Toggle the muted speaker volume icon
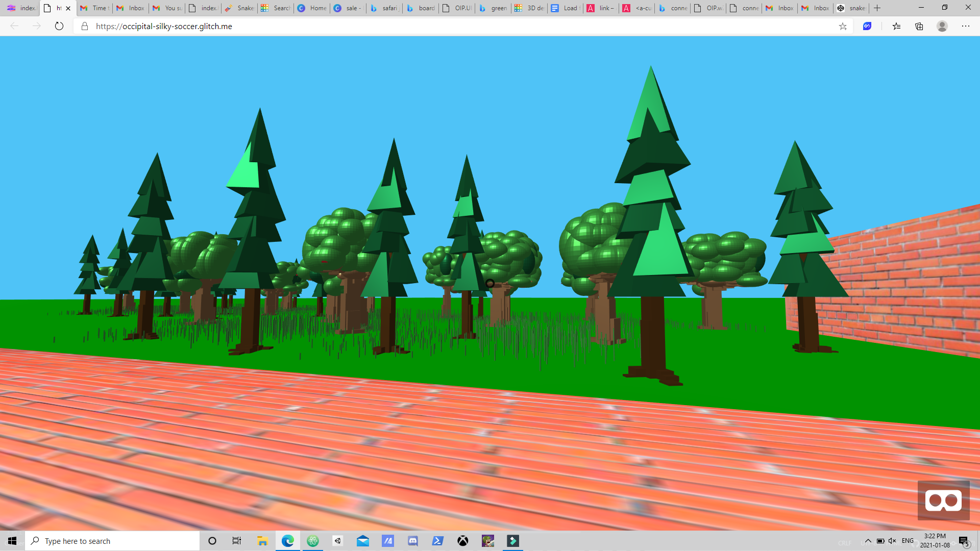 (892, 541)
